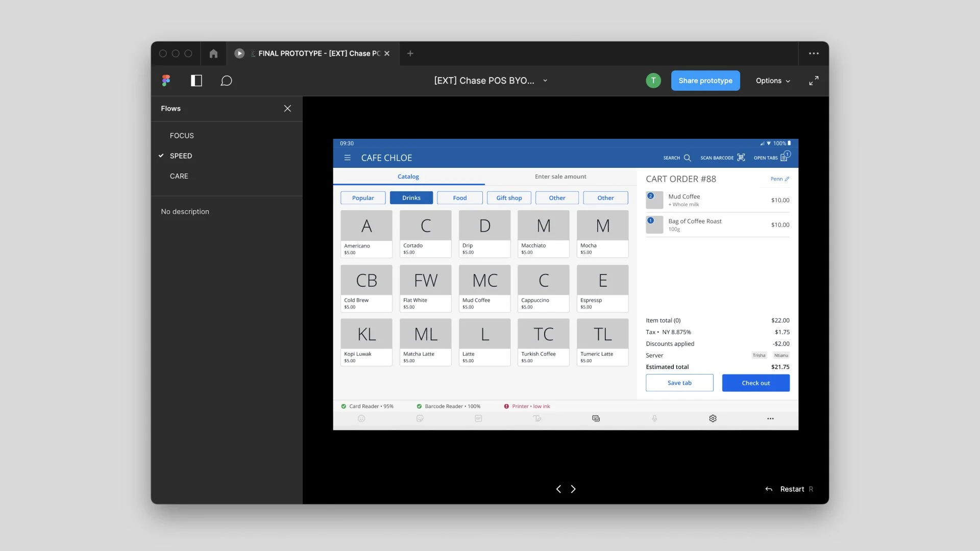Image resolution: width=980 pixels, height=551 pixels.
Task: Toggle the sidebar panel icon
Action: click(x=196, y=81)
